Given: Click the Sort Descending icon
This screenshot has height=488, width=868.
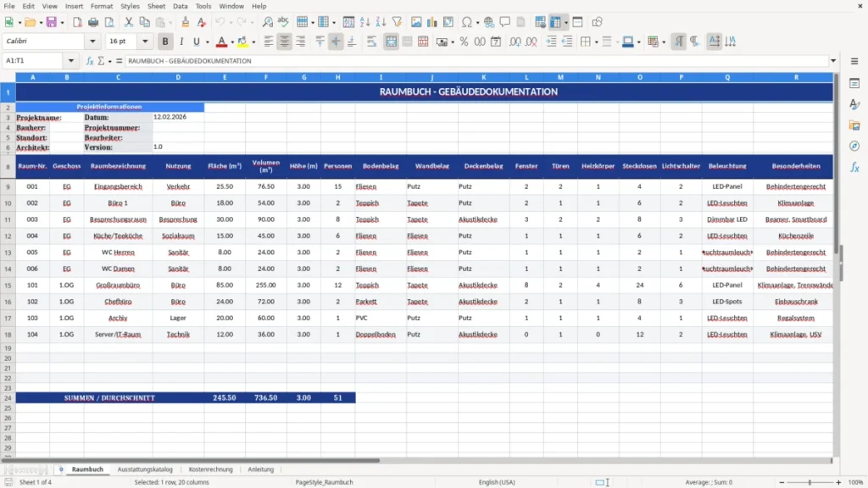Looking at the screenshot, I should point(381,22).
